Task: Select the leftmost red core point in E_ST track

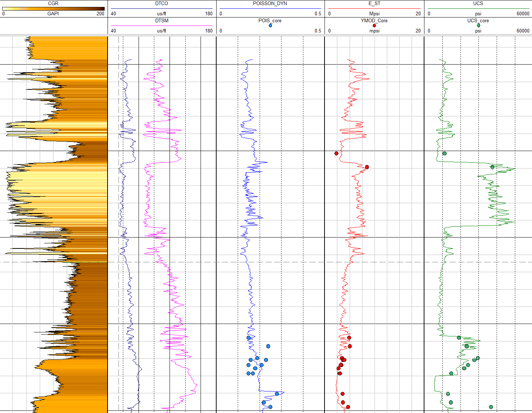Action: pos(336,153)
